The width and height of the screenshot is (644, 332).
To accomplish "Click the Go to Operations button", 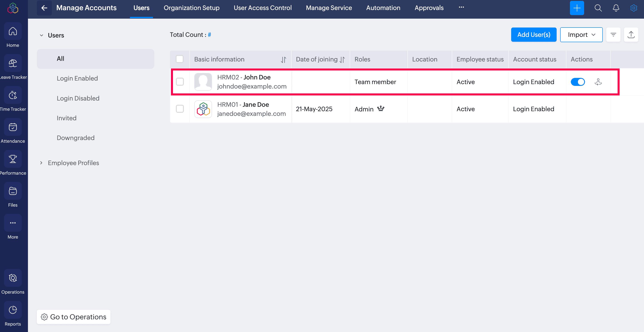I will click(73, 317).
